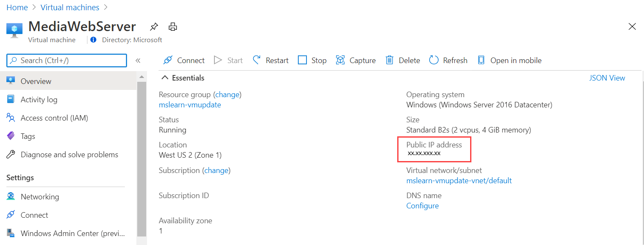The width and height of the screenshot is (644, 245).
Task: Click Open in mobile text
Action: [x=516, y=61]
